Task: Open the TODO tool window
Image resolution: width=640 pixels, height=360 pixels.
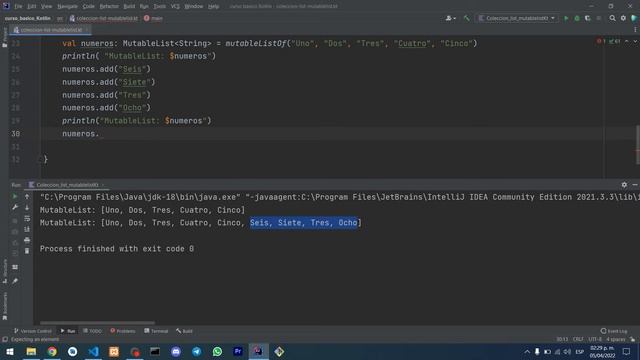Action: pos(92,331)
